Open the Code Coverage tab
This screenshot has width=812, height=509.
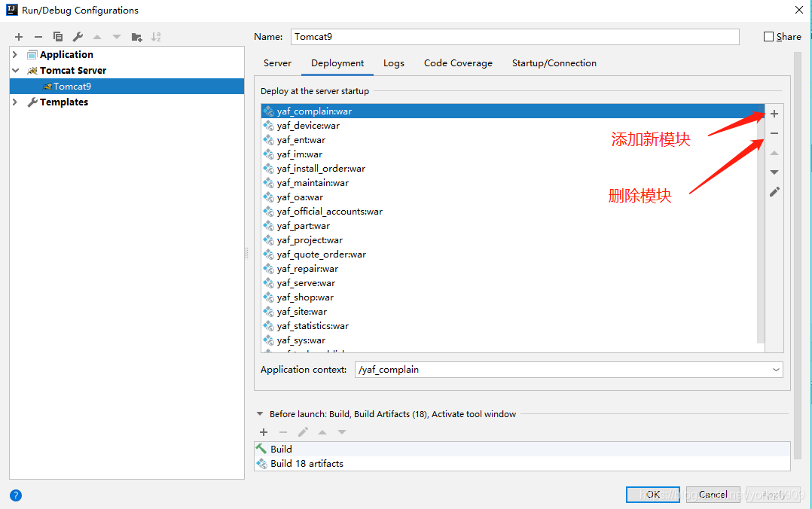458,63
